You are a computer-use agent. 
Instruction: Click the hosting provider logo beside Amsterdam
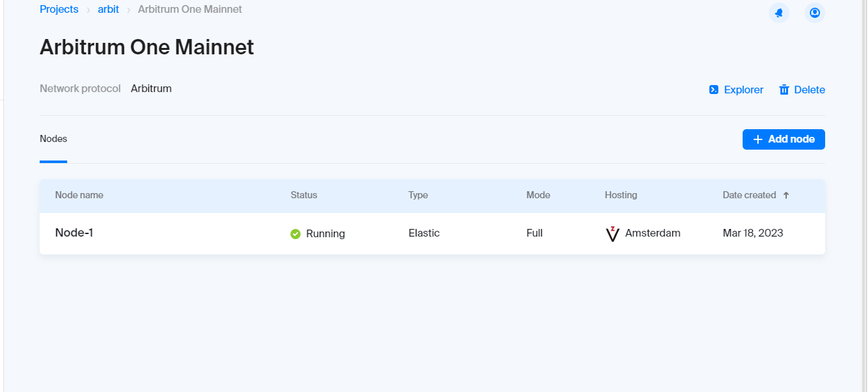(x=612, y=234)
